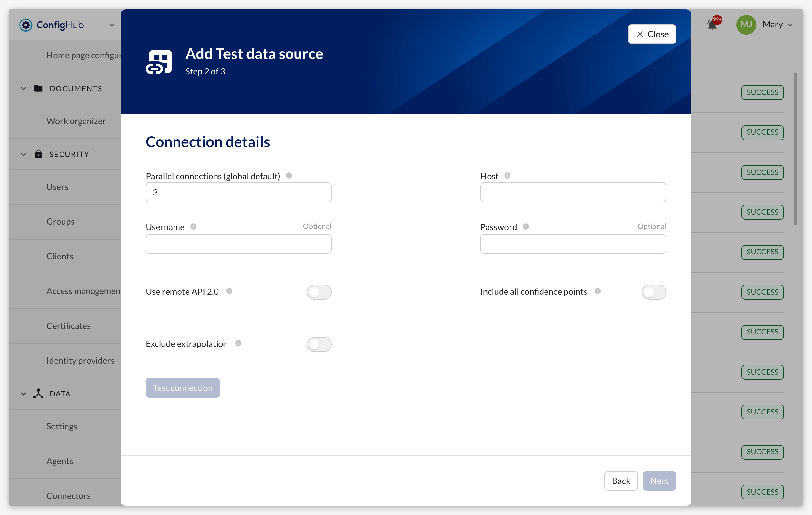812x515 pixels.
Task: Open the Users sidebar menu item
Action: (x=57, y=187)
